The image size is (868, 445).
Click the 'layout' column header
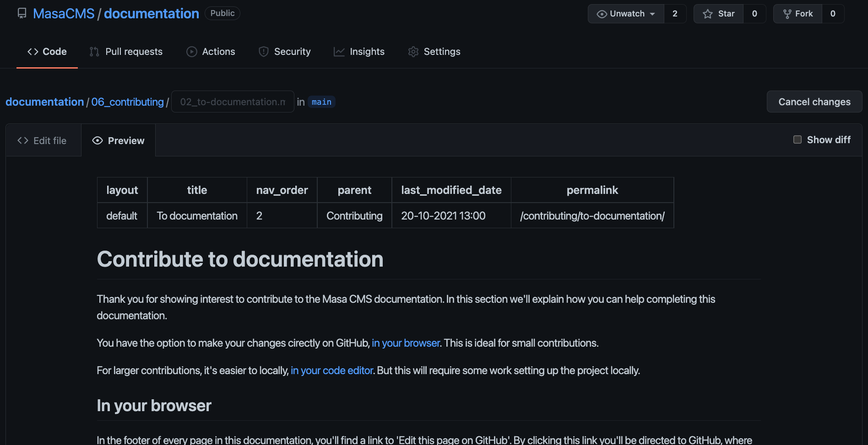(x=122, y=190)
